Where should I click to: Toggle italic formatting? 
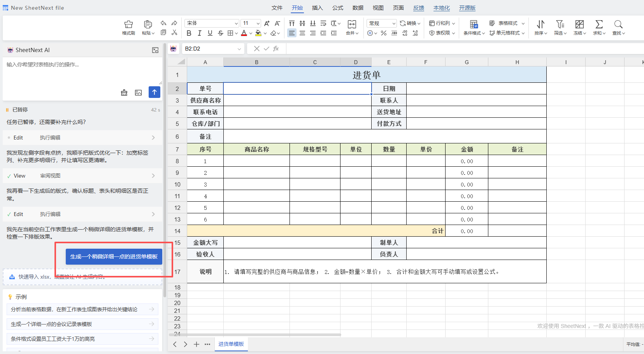coord(200,33)
